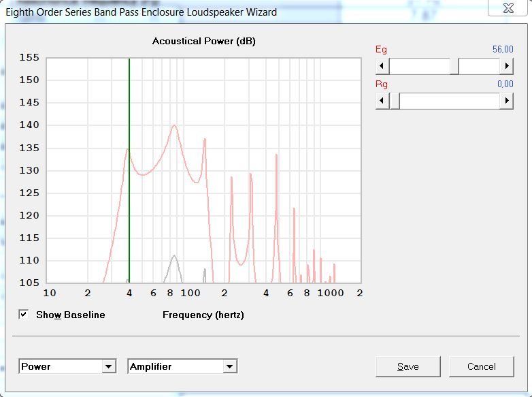The height and width of the screenshot is (397, 532).
Task: Click the Frequency (hertz) axis label
Action: click(x=203, y=315)
